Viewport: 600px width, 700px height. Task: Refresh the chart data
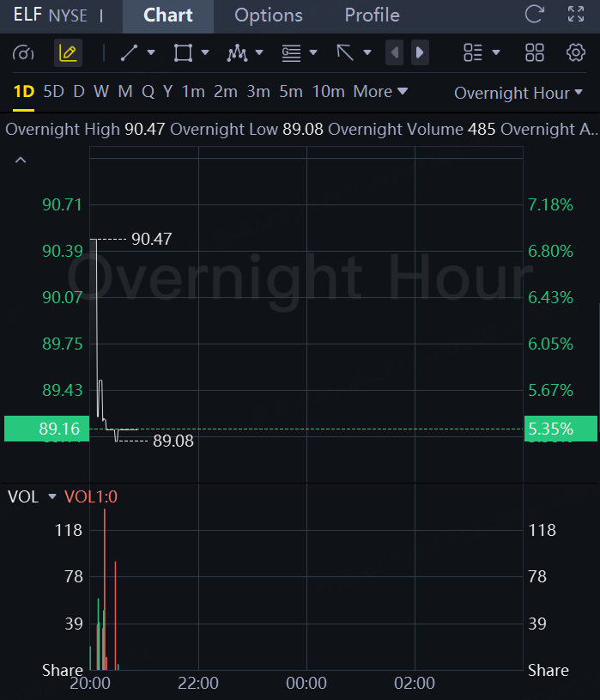pos(534,15)
